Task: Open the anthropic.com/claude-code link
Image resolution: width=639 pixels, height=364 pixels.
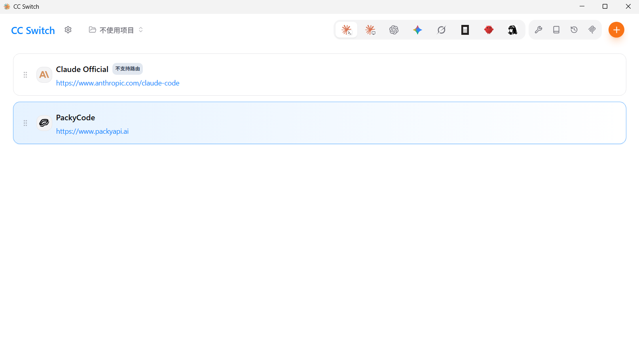Action: [x=118, y=83]
